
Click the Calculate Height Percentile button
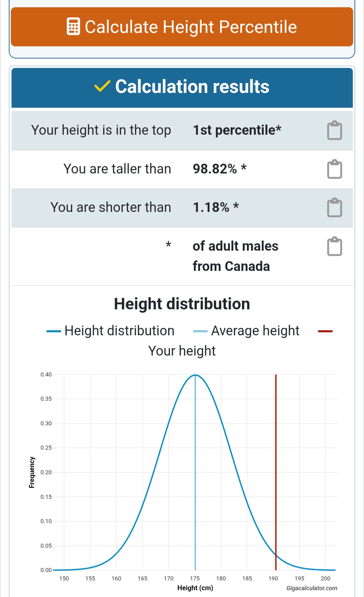tap(182, 27)
